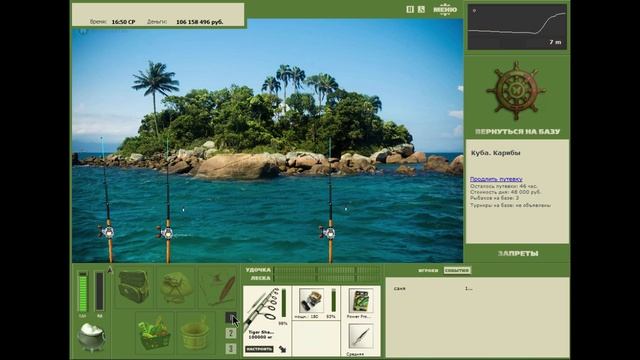This screenshot has height=360, width=640.
Task: Click the dark level bar beside satiety
Action: click(x=99, y=291)
